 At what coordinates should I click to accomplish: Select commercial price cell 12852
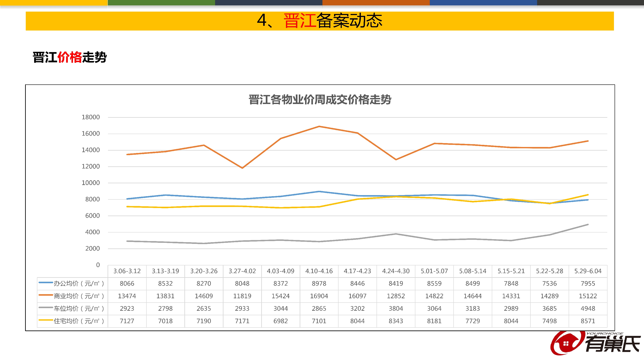coord(396,296)
